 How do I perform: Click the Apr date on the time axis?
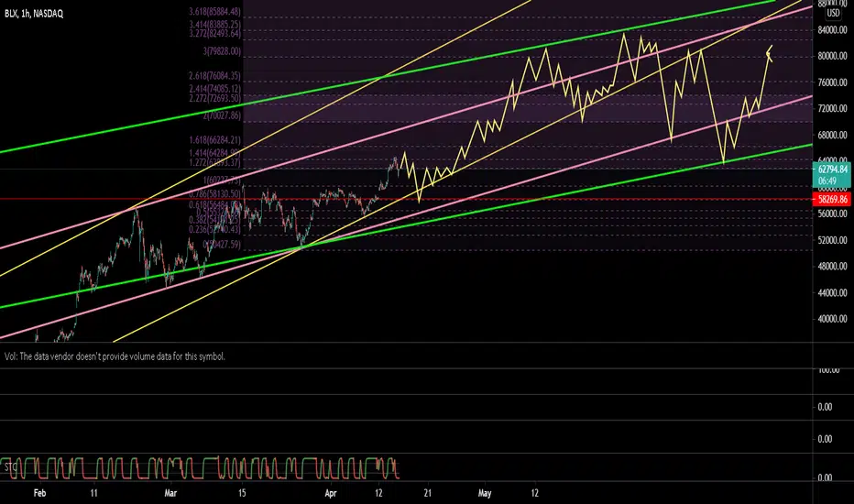pyautogui.click(x=330, y=493)
